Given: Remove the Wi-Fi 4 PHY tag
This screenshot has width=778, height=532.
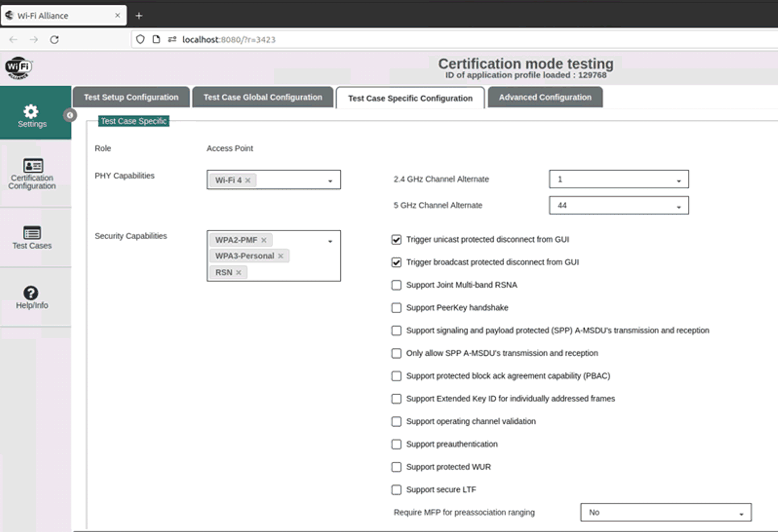Looking at the screenshot, I should point(248,180).
